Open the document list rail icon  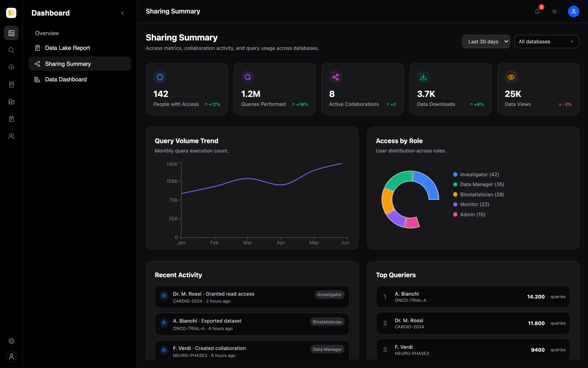click(11, 84)
